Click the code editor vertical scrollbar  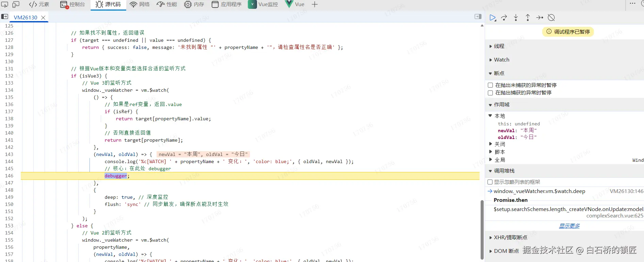click(x=482, y=230)
